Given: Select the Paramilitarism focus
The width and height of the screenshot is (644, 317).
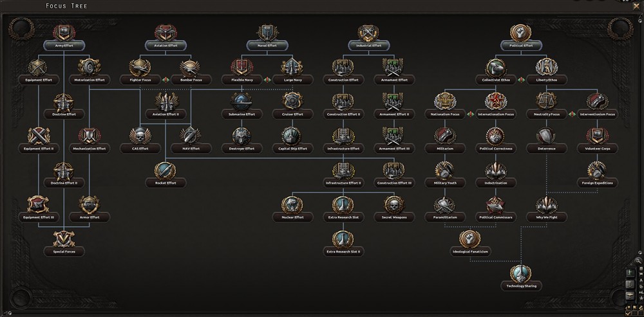Looking at the screenshot, I should tap(445, 204).
